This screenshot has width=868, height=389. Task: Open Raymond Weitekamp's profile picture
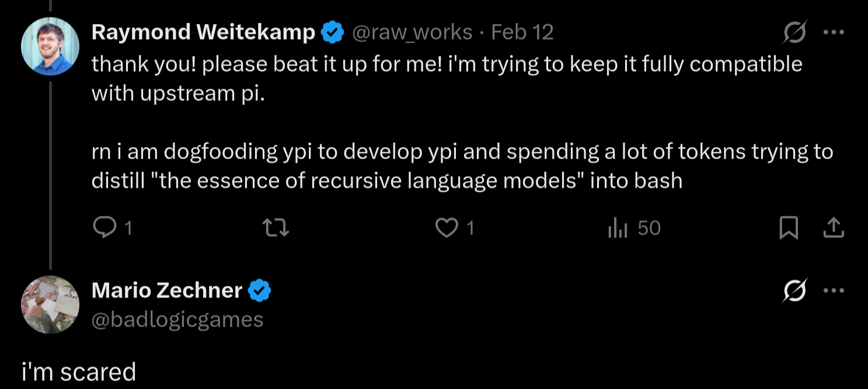(50, 47)
